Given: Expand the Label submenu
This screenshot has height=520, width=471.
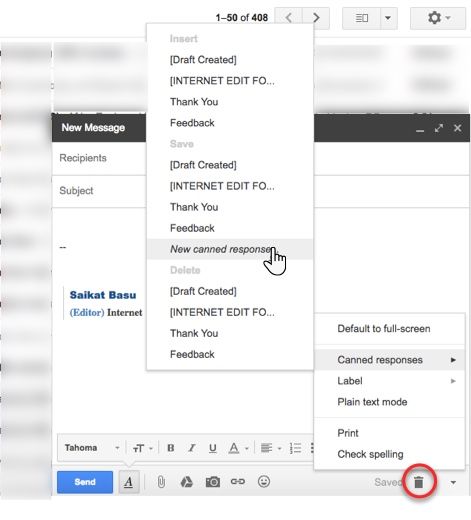Looking at the screenshot, I should pyautogui.click(x=389, y=381).
